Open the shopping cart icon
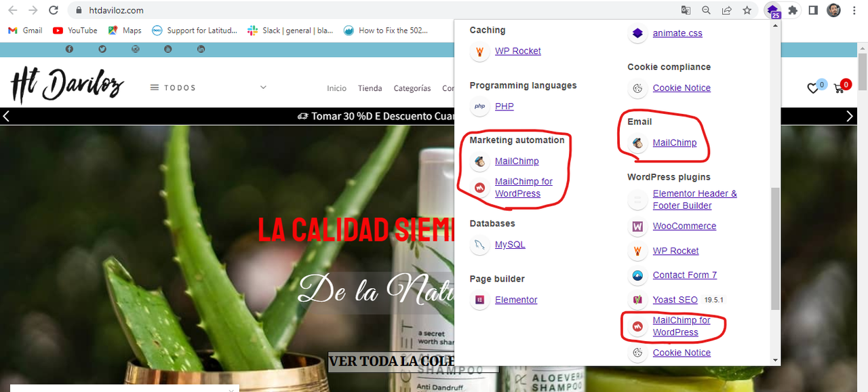 tap(838, 89)
